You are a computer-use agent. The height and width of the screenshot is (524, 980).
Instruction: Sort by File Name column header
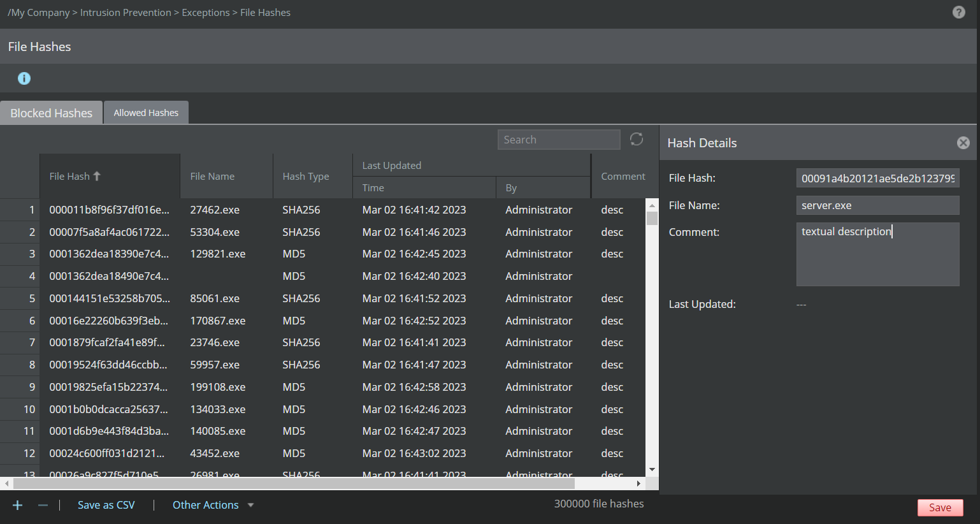point(226,176)
